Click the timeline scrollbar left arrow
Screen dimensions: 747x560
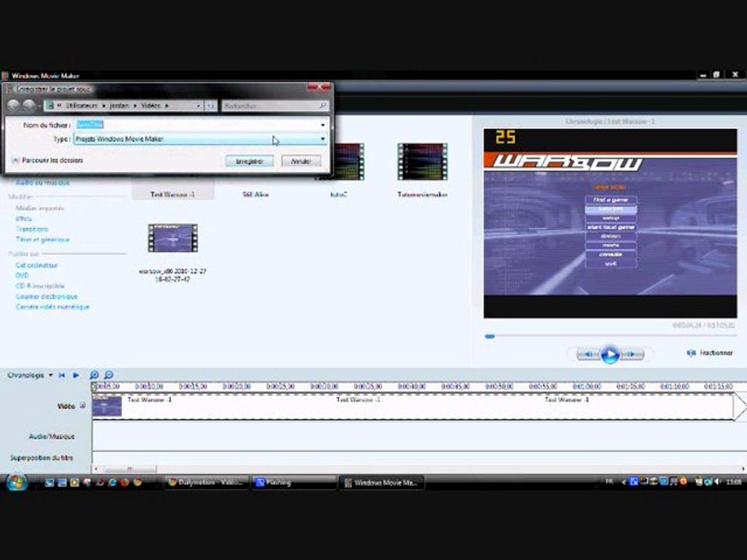[x=96, y=470]
